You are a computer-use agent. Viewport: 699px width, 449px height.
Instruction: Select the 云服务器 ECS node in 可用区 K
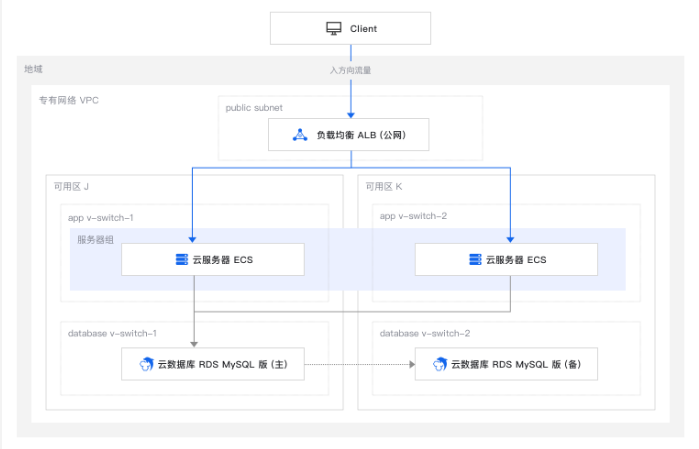[506, 260]
